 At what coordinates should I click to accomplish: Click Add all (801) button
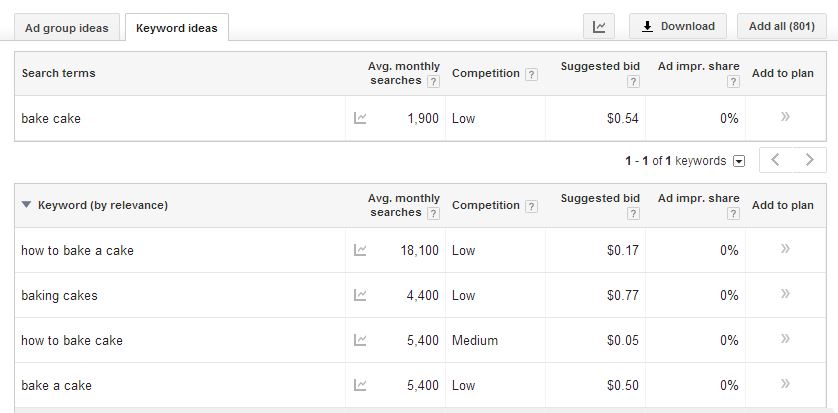click(782, 27)
